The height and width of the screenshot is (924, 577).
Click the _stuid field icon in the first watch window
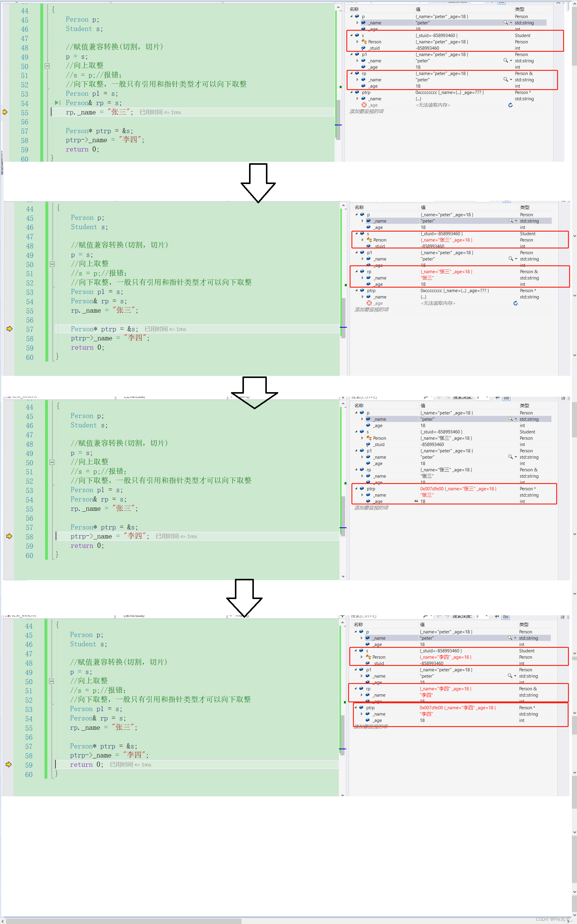(364, 48)
